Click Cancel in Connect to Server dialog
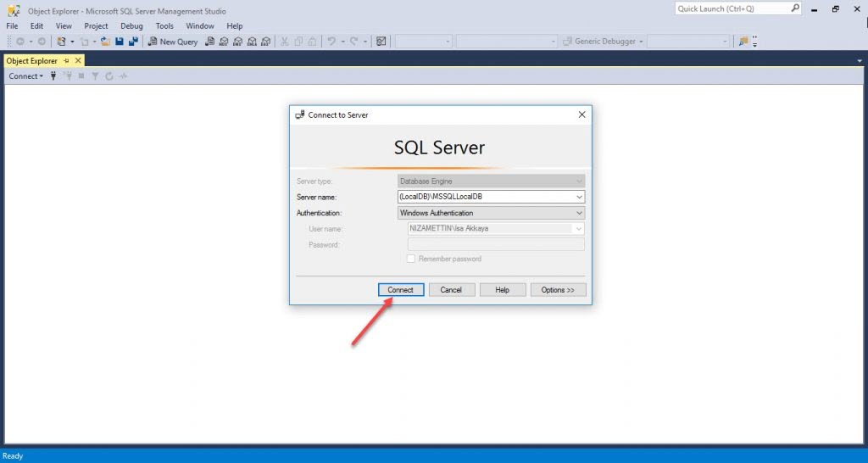Screen dimensions: 868x463 [x=451, y=290]
